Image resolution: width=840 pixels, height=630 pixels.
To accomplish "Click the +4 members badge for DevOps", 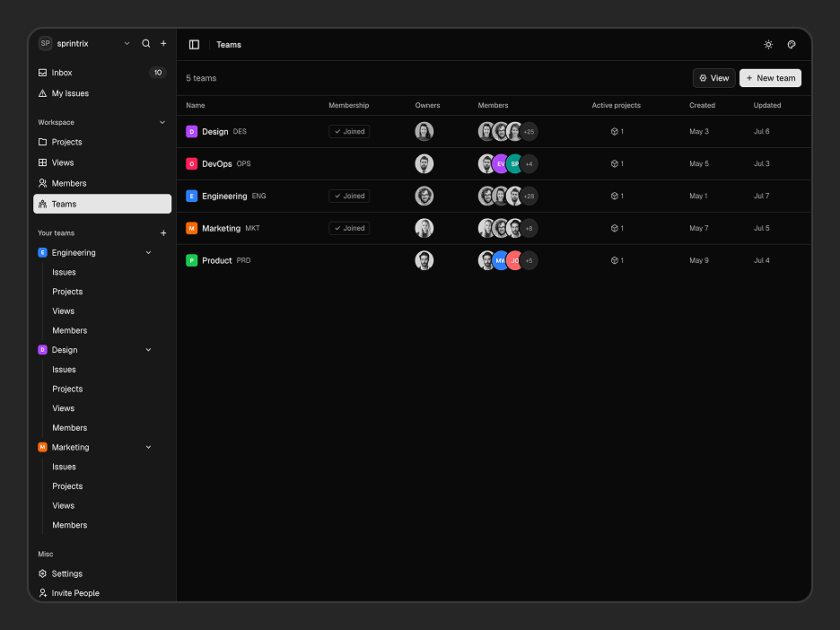I will [x=529, y=163].
